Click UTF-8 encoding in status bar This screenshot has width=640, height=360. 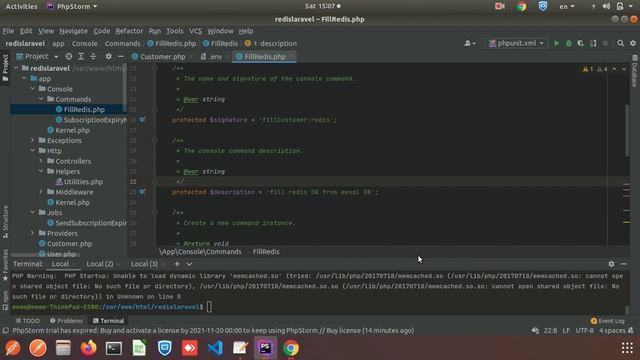(584, 331)
